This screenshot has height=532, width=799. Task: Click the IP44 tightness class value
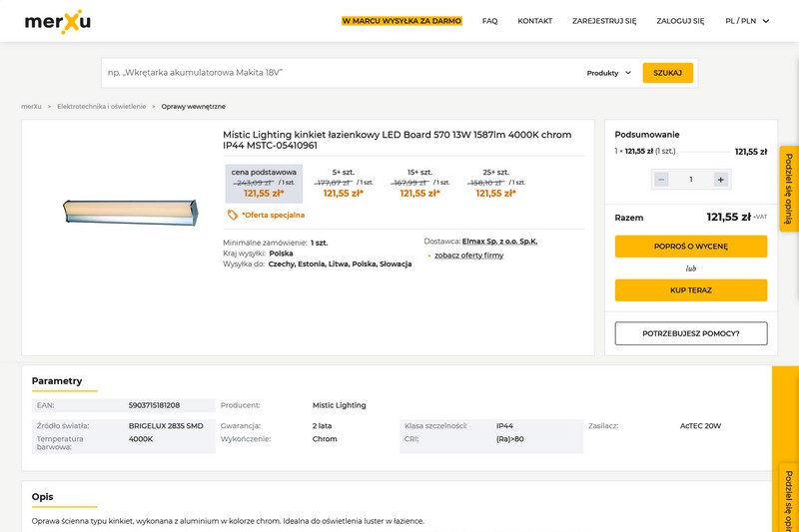(504, 425)
